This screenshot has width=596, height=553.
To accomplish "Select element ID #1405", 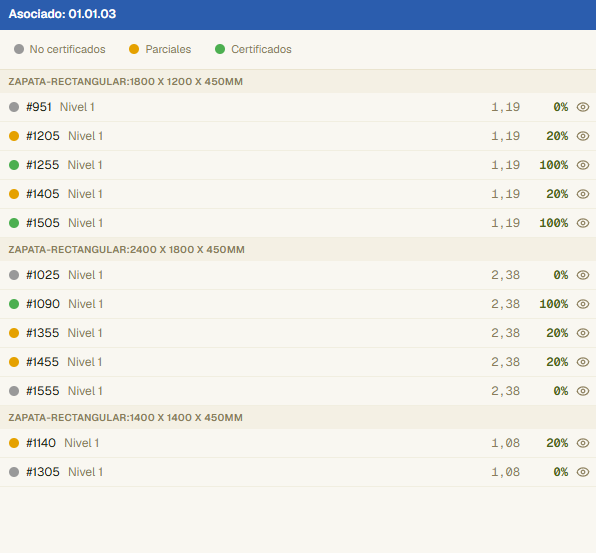I will 43,194.
